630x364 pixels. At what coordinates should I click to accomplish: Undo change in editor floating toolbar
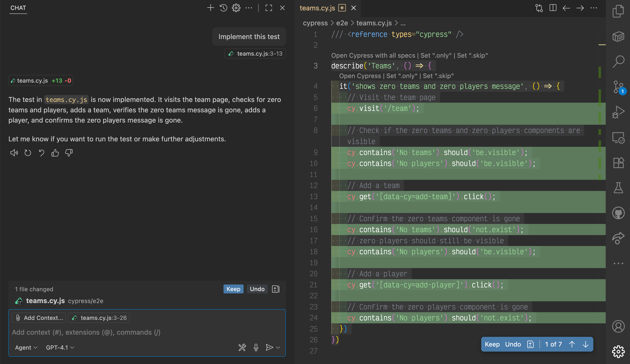pyautogui.click(x=513, y=344)
